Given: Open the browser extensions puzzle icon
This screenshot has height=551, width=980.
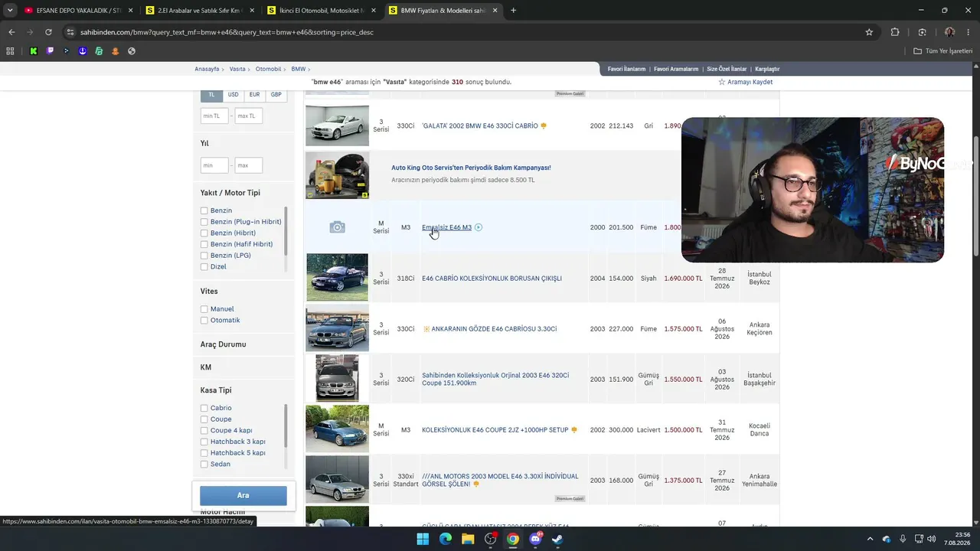Looking at the screenshot, I should tap(895, 32).
